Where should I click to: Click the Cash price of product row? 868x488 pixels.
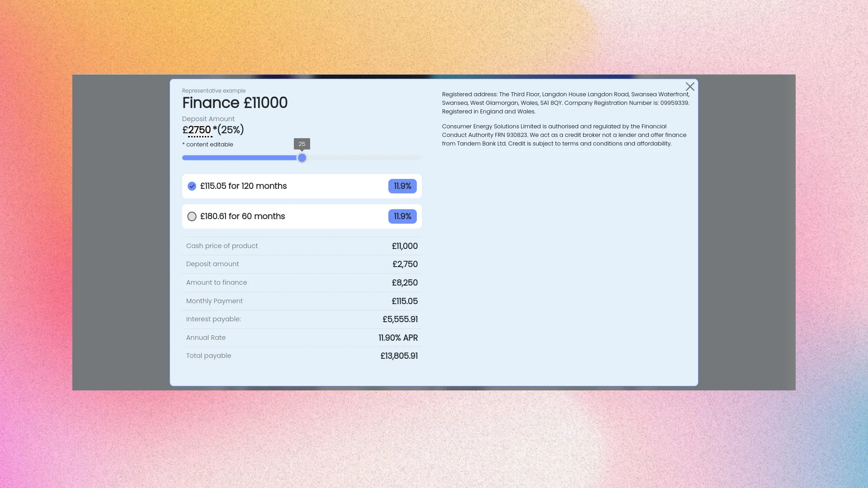(x=222, y=246)
